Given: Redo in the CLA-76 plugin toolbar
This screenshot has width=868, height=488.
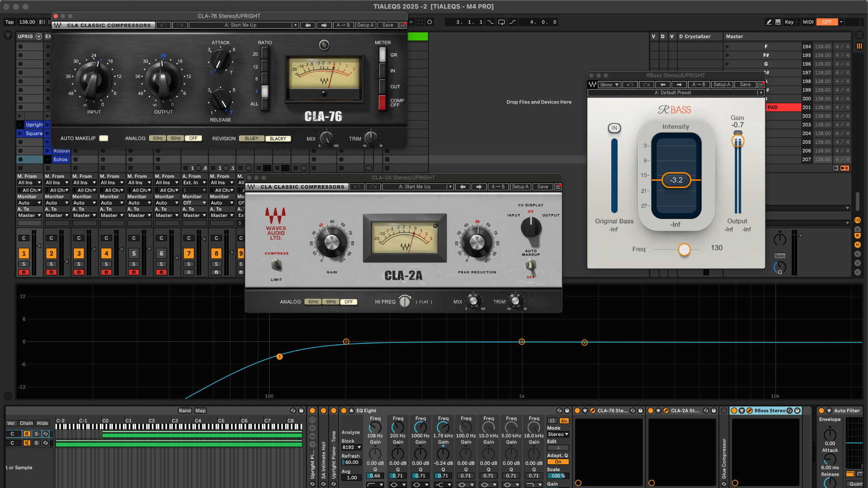Looking at the screenshot, I should coord(180,25).
